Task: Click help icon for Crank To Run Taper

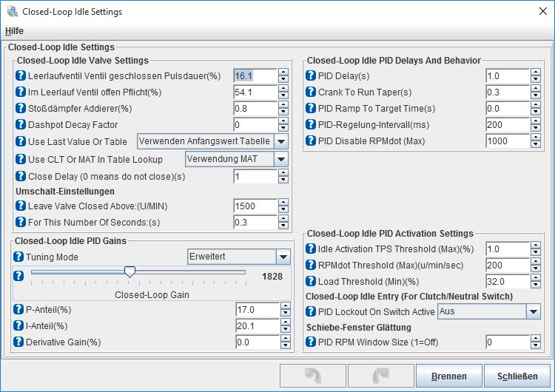Action: 312,92
